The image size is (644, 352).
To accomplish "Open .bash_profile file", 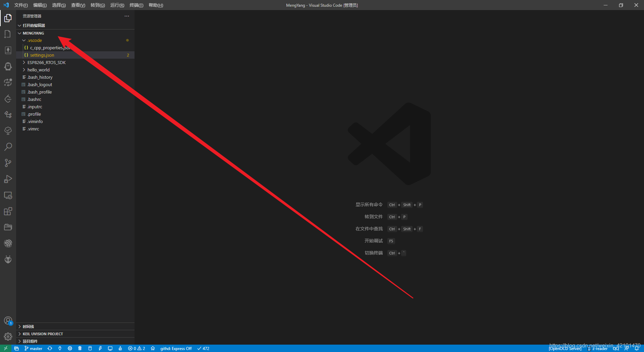I will pos(75,92).
